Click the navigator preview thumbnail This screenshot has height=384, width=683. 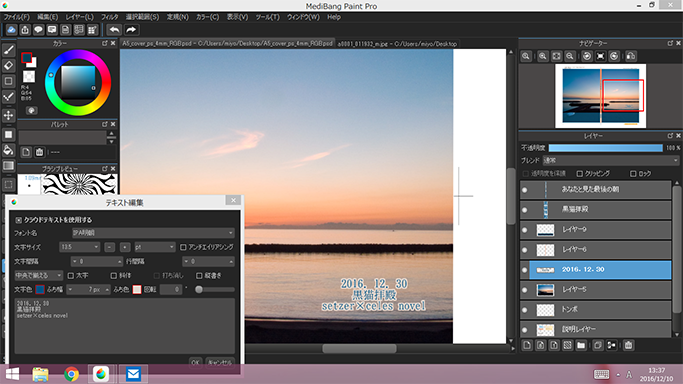601,96
